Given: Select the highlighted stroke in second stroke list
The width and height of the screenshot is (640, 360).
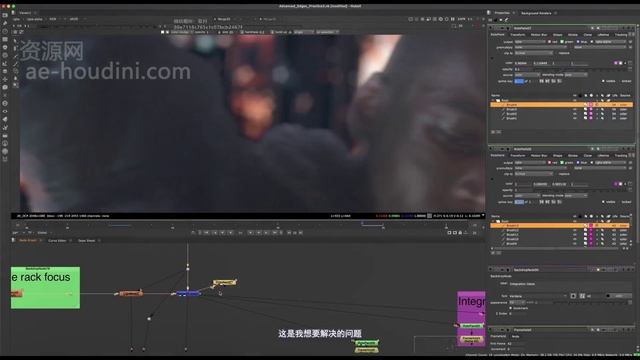Looking at the screenshot, I should (x=560, y=225).
